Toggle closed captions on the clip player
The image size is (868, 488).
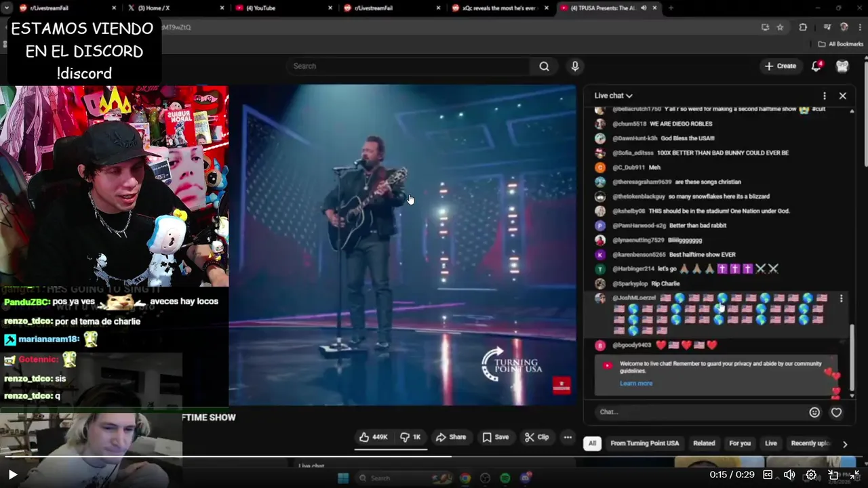tap(768, 475)
